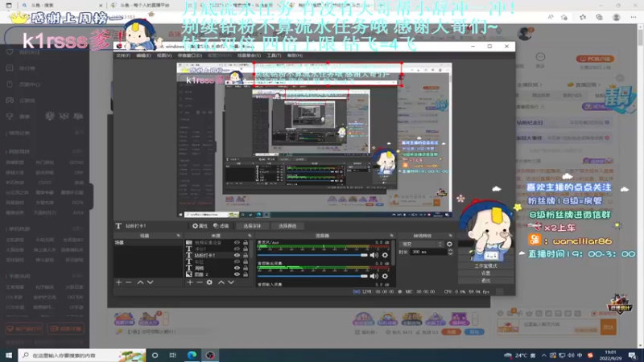This screenshot has width=644, height=362.
Task: Mute the 麦克风/Aux mixer channel
Action: [374, 255]
